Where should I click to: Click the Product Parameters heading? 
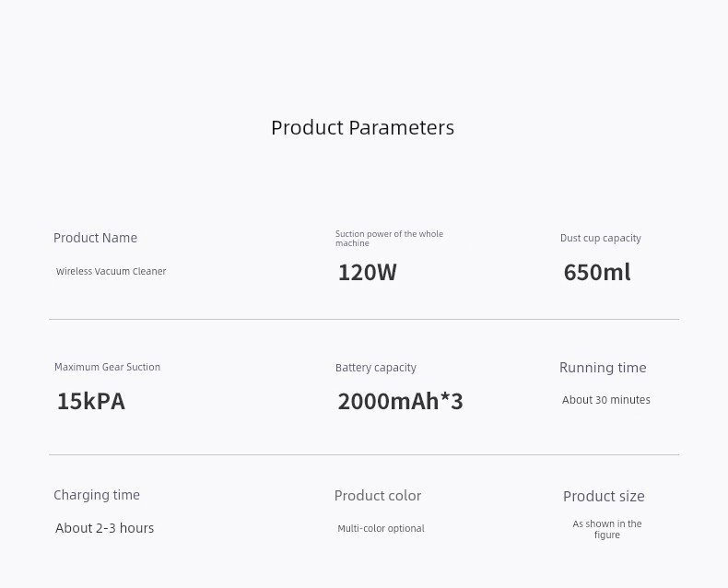[362, 128]
